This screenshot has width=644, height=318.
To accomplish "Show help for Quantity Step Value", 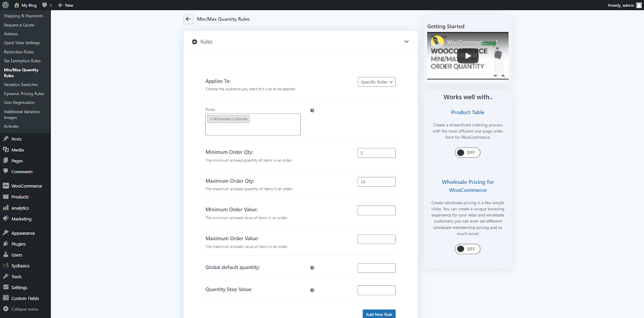I will pyautogui.click(x=312, y=290).
